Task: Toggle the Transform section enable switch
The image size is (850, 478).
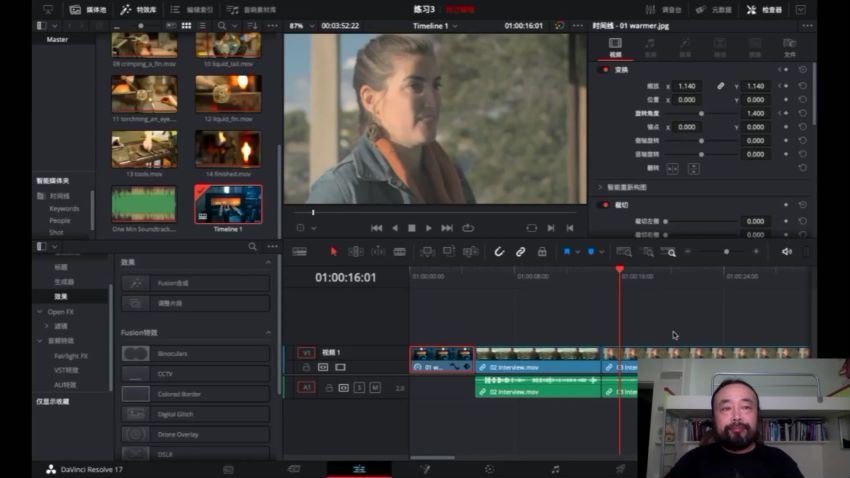Action: 605,69
